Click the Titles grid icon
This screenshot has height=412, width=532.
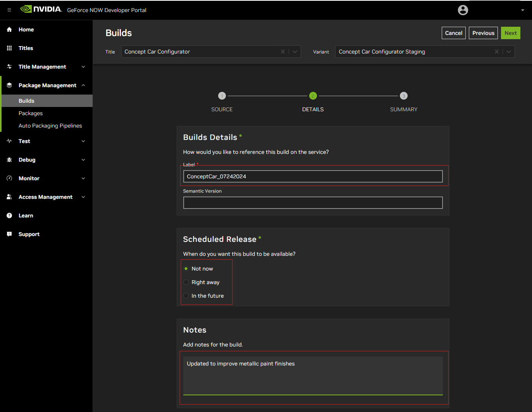9,48
